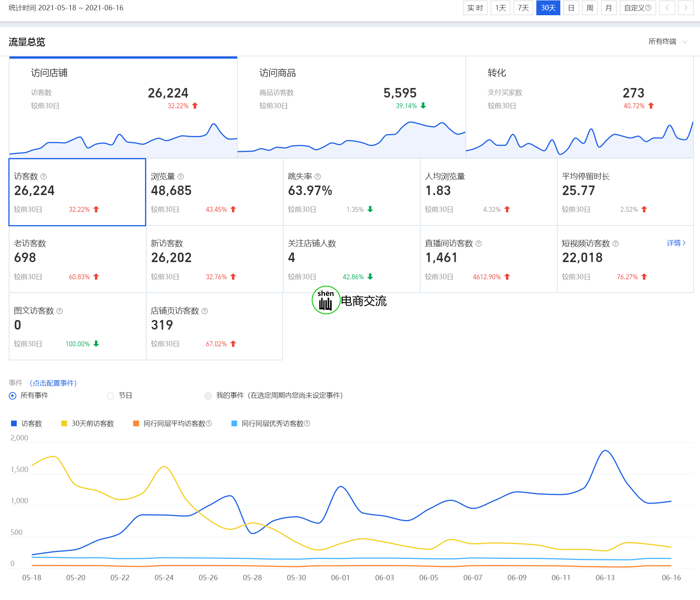700x600 pixels.
Task: Open the help icon after 同行同层优秀访客数
Action: click(307, 423)
